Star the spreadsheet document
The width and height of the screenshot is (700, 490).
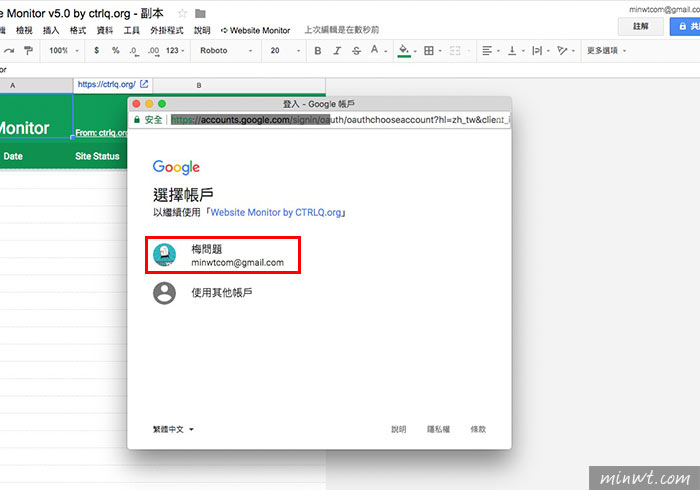182,13
